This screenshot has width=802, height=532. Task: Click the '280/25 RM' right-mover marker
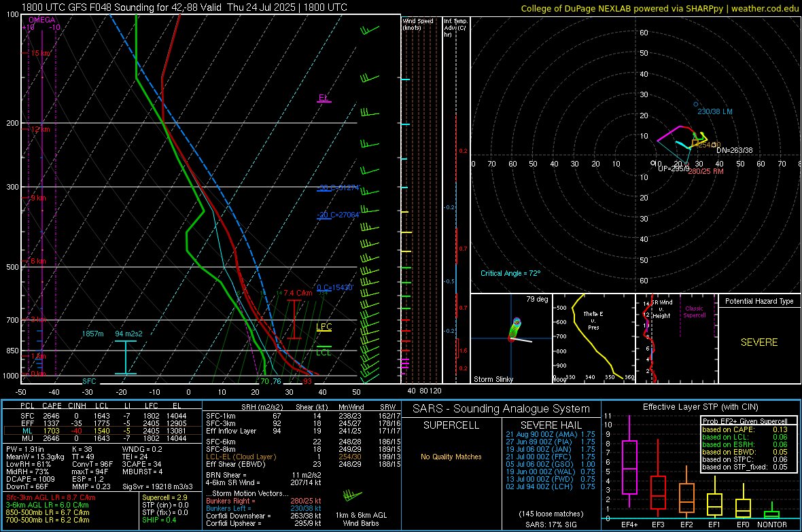tap(706, 171)
